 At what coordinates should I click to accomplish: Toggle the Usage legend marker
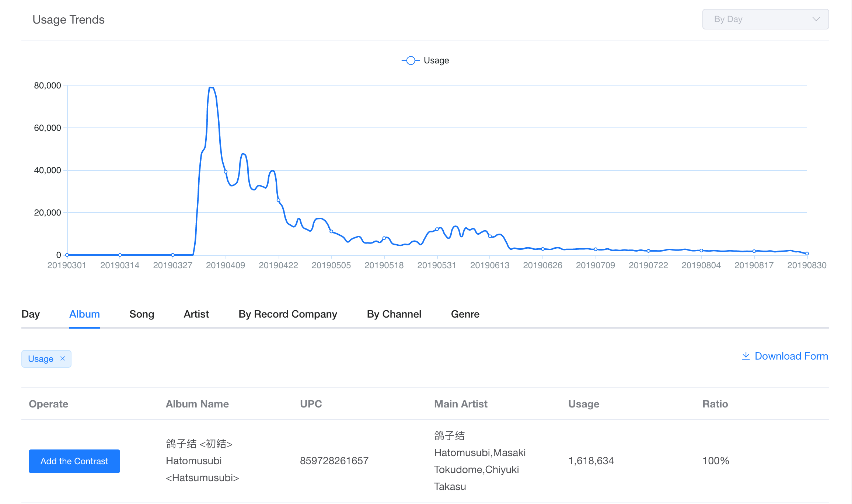(411, 60)
